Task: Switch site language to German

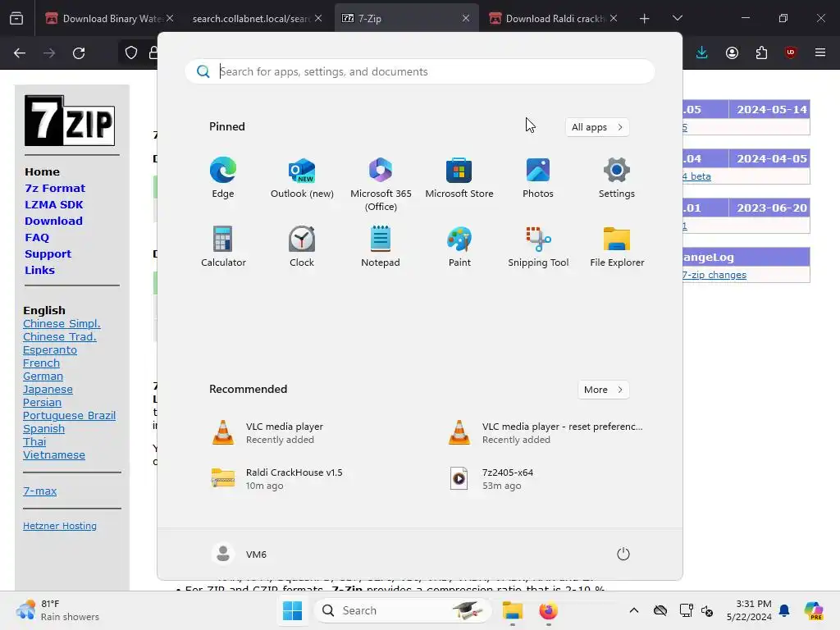Action: pos(43,376)
